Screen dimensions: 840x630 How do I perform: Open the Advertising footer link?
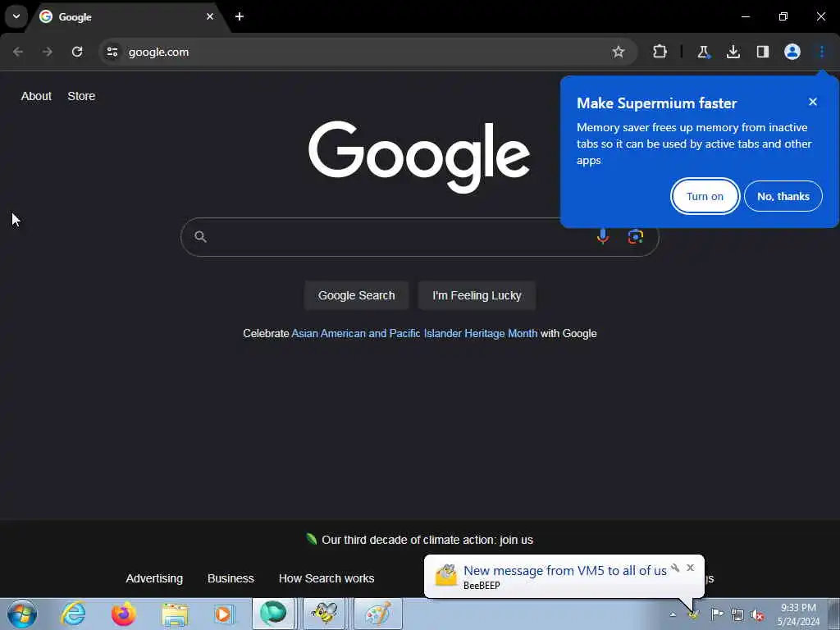[x=154, y=578]
